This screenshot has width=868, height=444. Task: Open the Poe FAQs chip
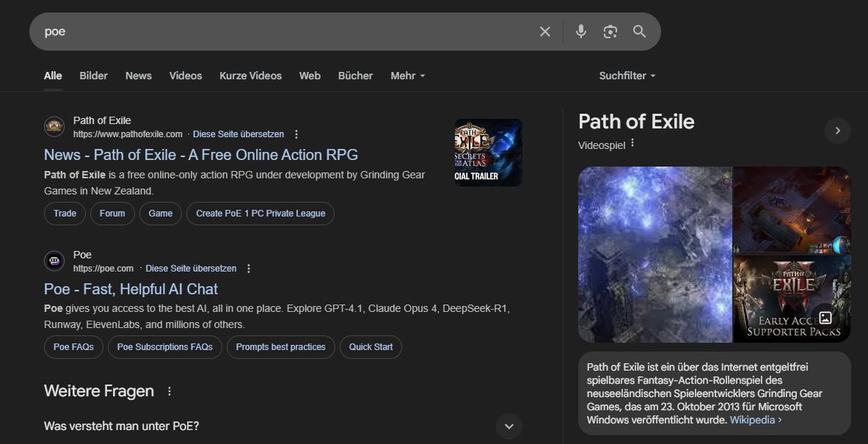(x=73, y=347)
